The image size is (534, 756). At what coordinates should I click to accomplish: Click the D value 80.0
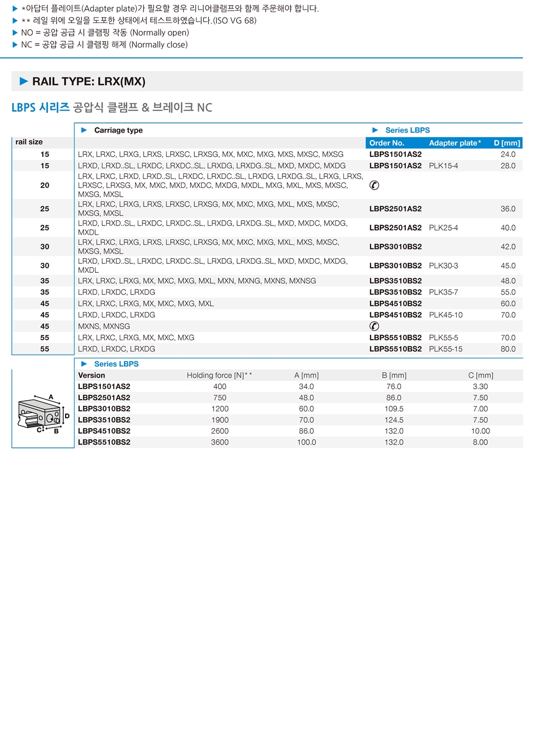point(508,349)
